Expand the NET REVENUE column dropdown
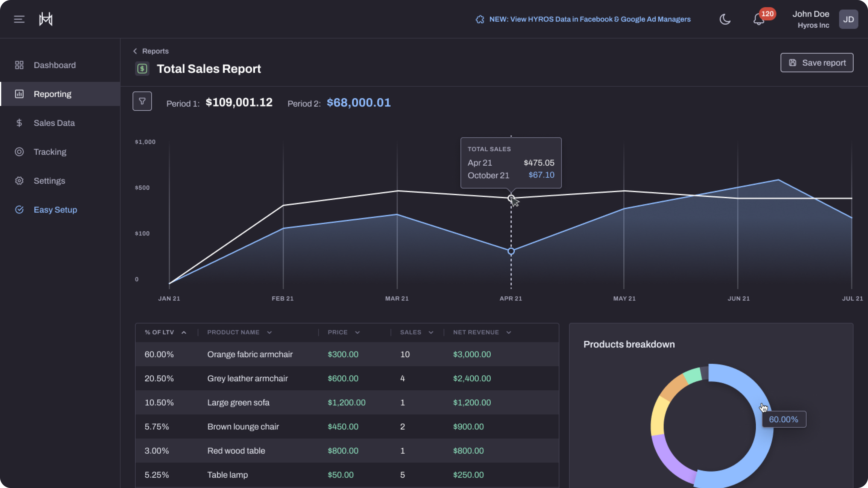868x488 pixels. [x=509, y=332]
